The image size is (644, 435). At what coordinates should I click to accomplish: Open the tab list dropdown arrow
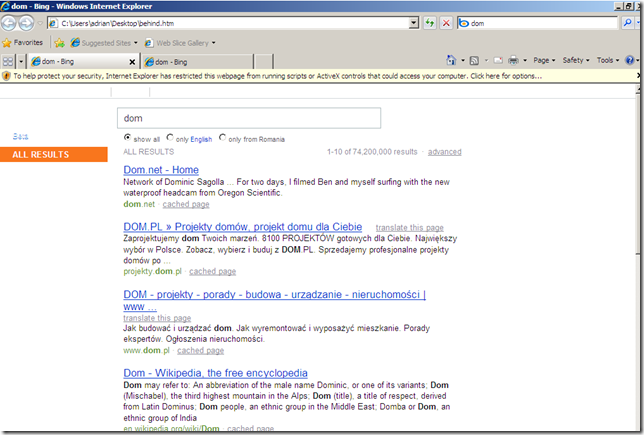click(x=21, y=62)
